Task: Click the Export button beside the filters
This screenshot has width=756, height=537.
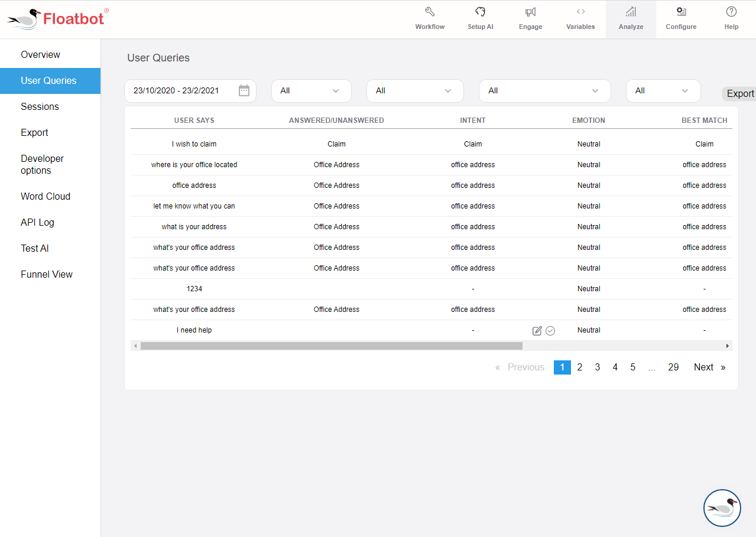Action: tap(739, 93)
